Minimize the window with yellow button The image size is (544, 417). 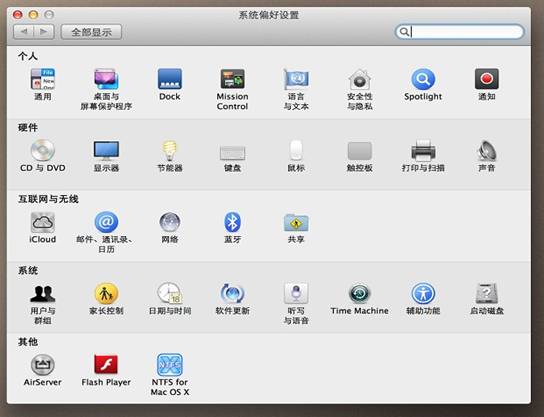coord(33,15)
